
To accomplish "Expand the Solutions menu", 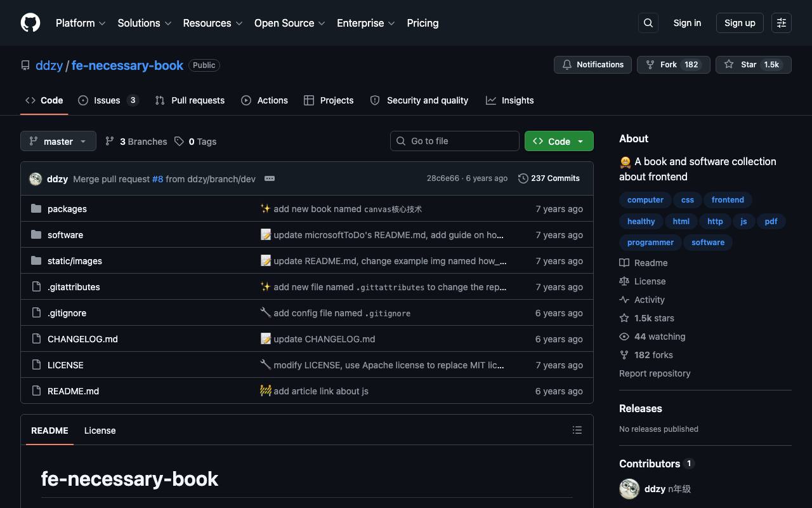I will (x=145, y=23).
